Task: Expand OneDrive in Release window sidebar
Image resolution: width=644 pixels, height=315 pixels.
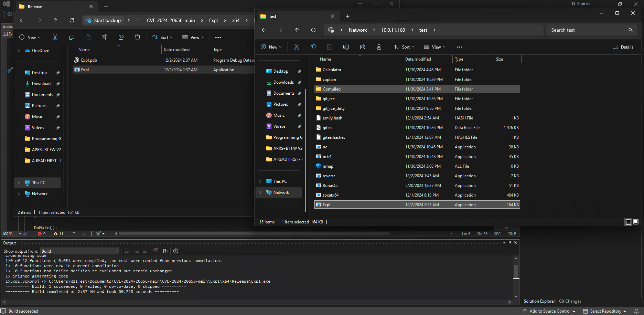Action: [19, 51]
